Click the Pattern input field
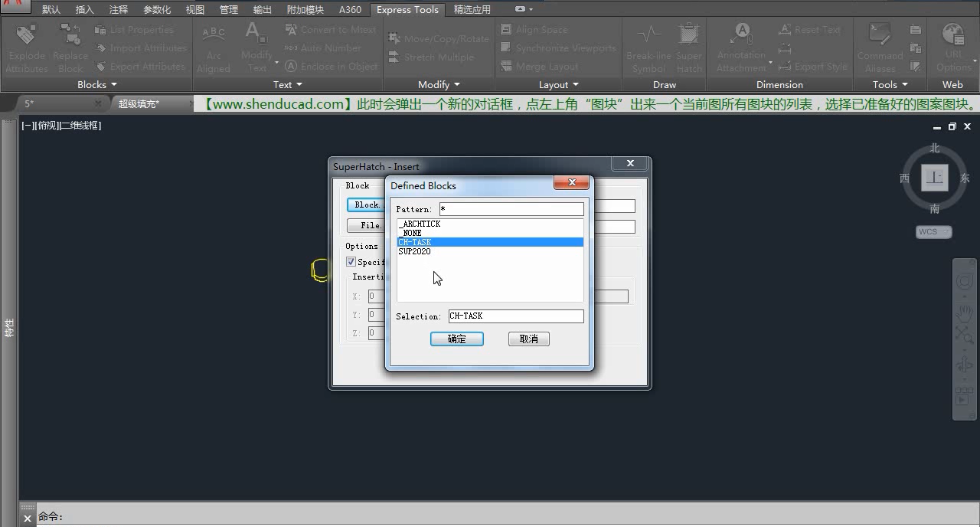Screen dimensions: 980x527 point(511,209)
